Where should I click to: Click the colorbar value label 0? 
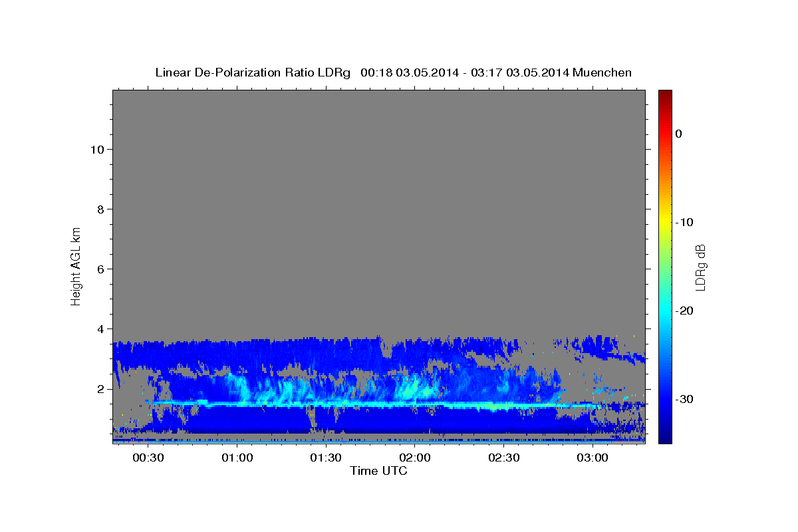click(679, 134)
